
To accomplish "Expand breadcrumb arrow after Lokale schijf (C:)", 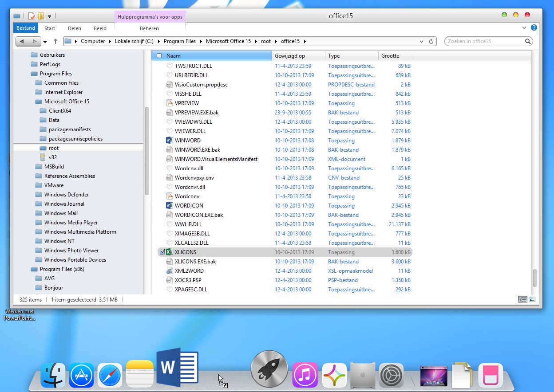I will click(158, 41).
